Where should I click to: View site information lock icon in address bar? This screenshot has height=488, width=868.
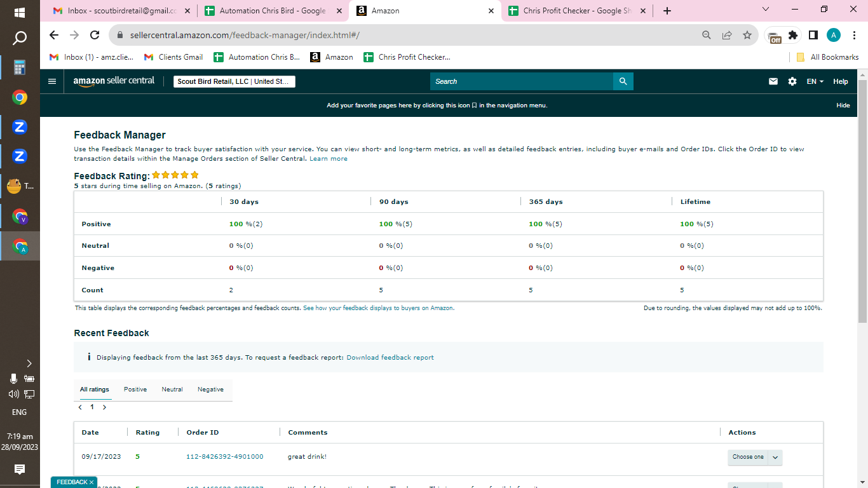coord(119,35)
